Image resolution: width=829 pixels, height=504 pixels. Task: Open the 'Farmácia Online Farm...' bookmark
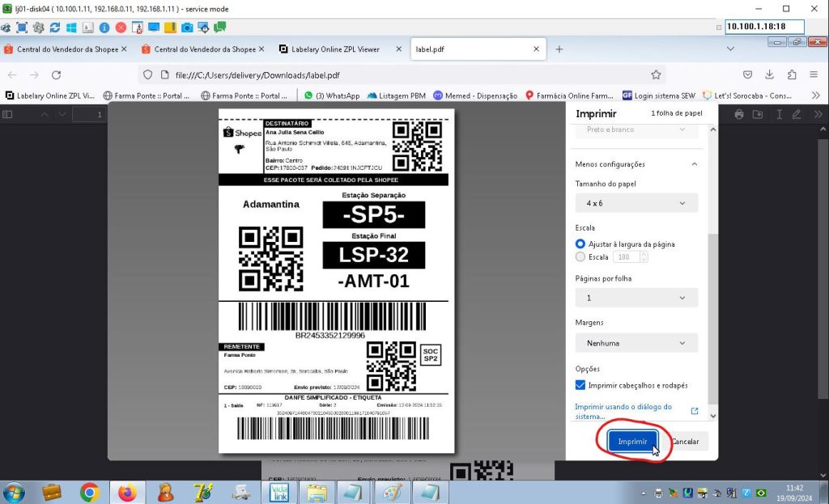(x=569, y=95)
